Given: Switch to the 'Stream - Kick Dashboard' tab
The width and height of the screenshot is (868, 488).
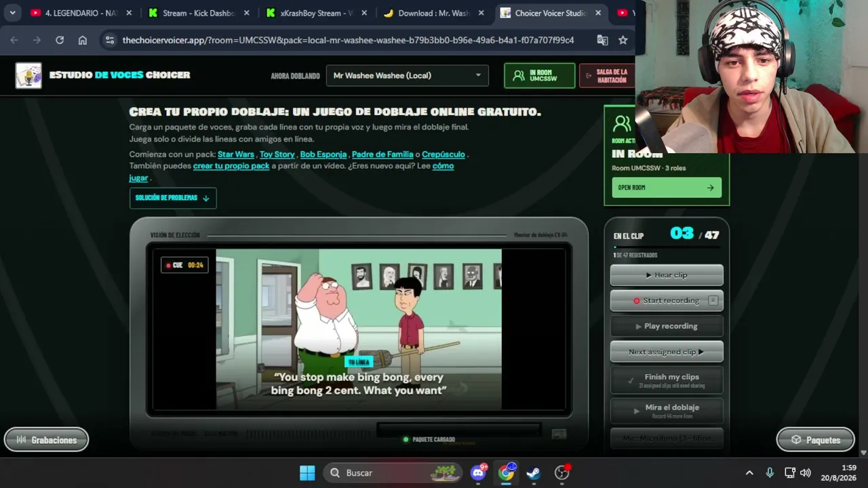Looking at the screenshot, I should tap(198, 13).
